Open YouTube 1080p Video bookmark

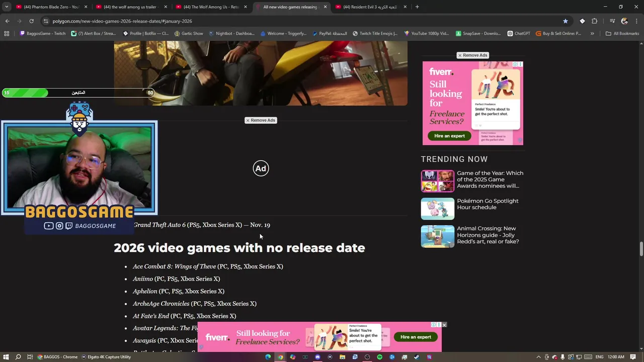pyautogui.click(x=427, y=34)
